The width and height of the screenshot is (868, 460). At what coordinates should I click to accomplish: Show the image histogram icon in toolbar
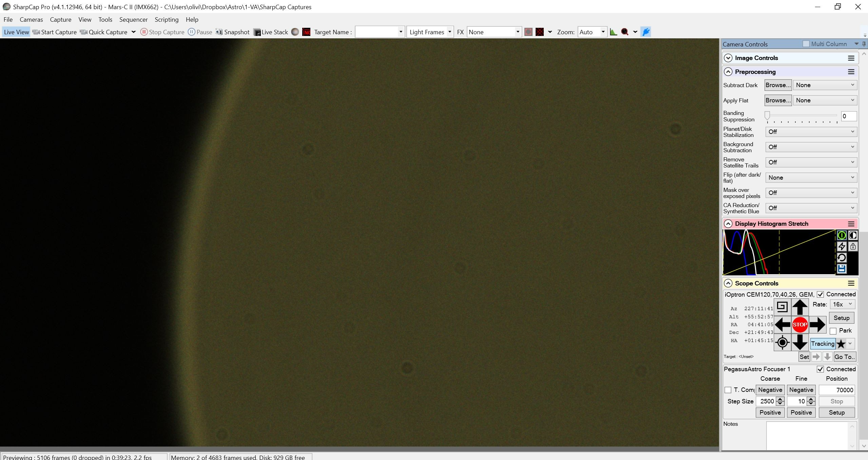coord(613,32)
